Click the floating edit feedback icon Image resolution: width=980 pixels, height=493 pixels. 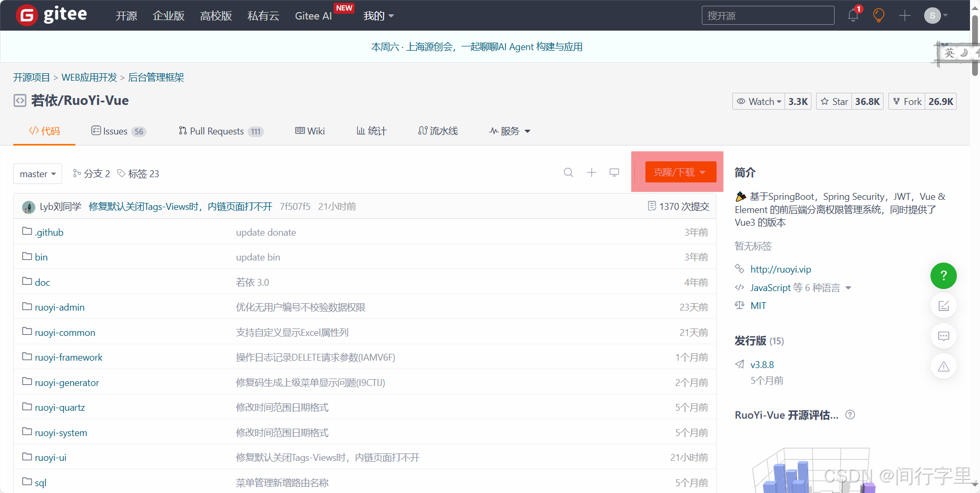[944, 306]
